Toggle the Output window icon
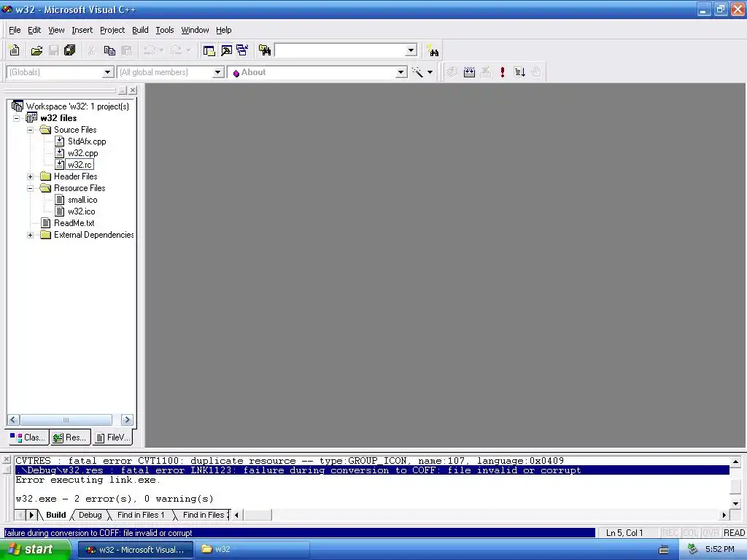The image size is (747, 560). click(226, 50)
